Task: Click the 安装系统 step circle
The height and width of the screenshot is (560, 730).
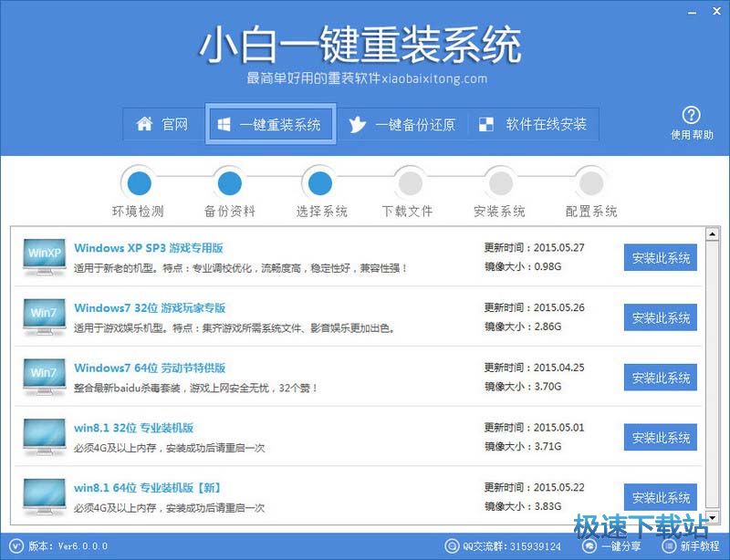Action: [500, 183]
